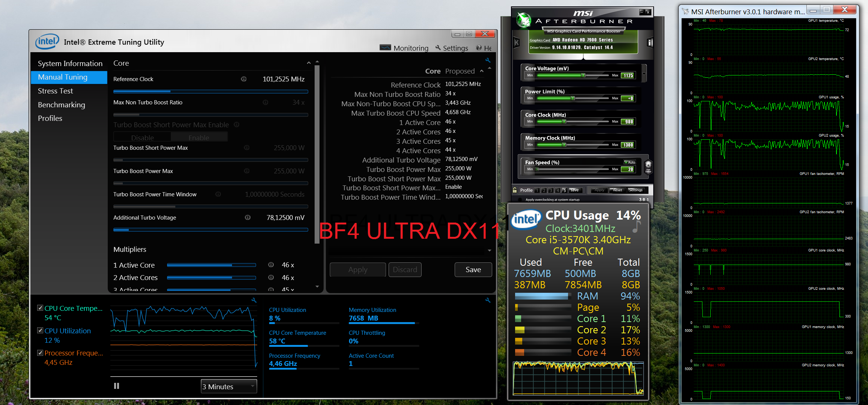The image size is (868, 405).
Task: Open the Monitoring menu in XTU
Action: (x=404, y=48)
